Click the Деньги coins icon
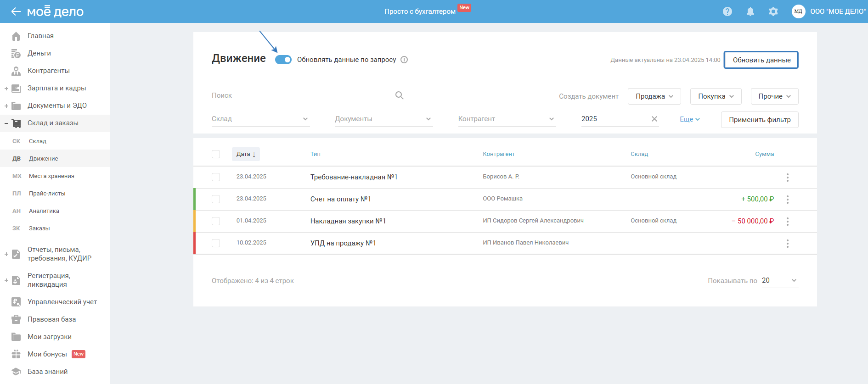This screenshot has width=868, height=384. tap(16, 54)
